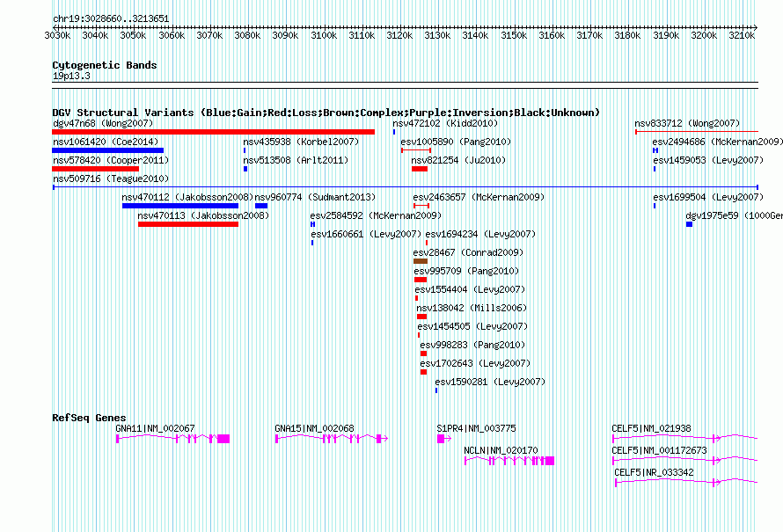Screen dimensions: 783x532
Task: Click the red nsv578420 loss bar
Action: click(95, 169)
